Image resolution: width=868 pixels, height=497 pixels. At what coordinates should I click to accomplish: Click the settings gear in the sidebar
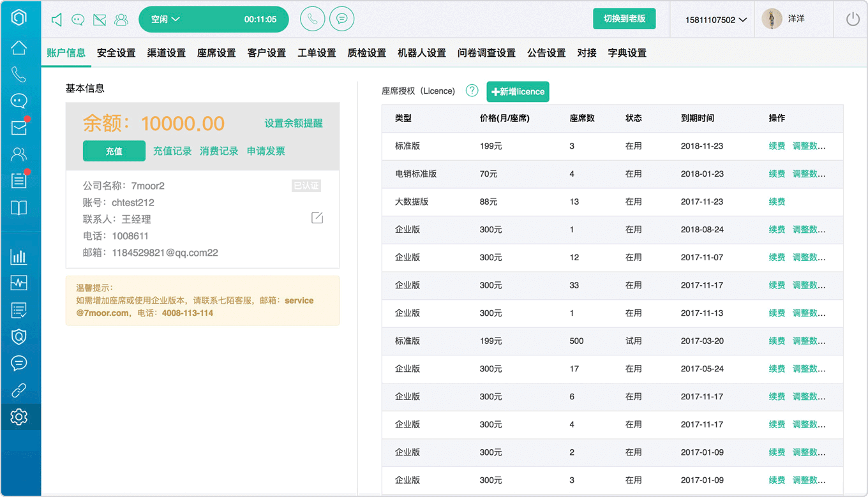tap(19, 417)
